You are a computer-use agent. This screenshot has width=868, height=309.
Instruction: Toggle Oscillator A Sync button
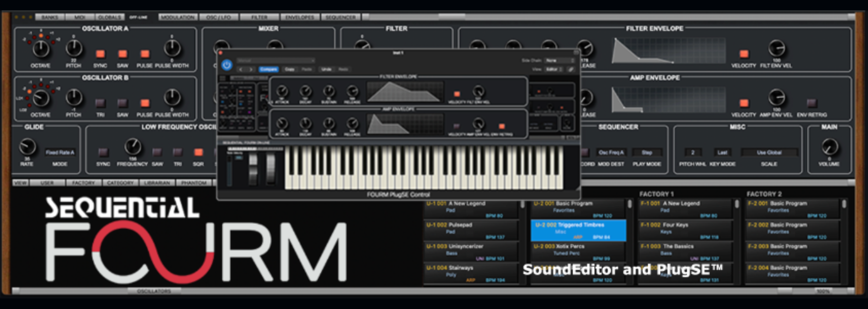[100, 54]
